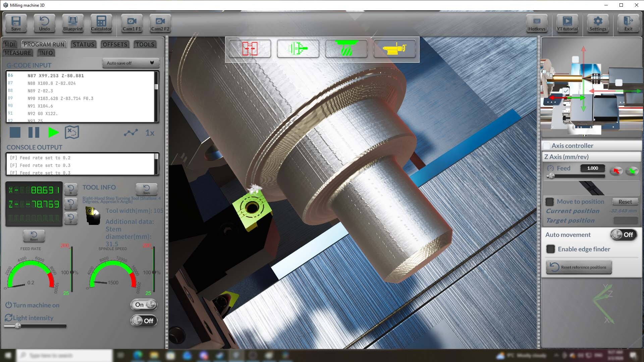
Task: Open the YT tutorial
Action: (x=567, y=23)
